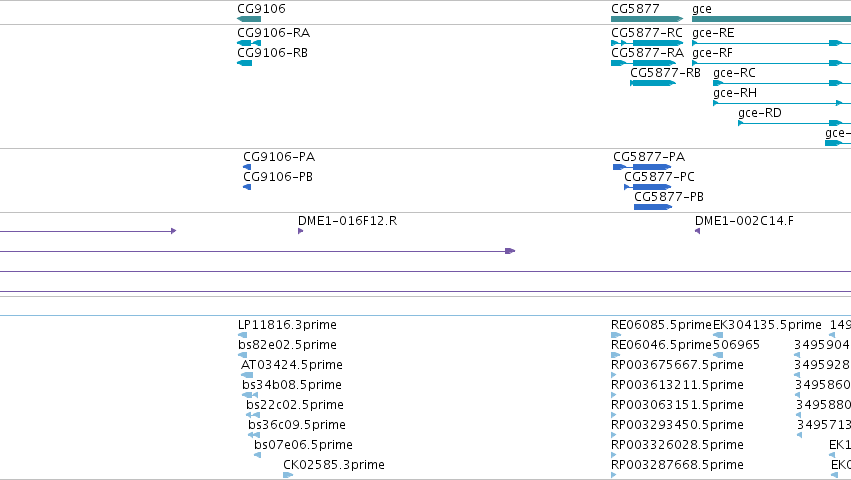Click transcript label gce-RH

(x=735, y=93)
